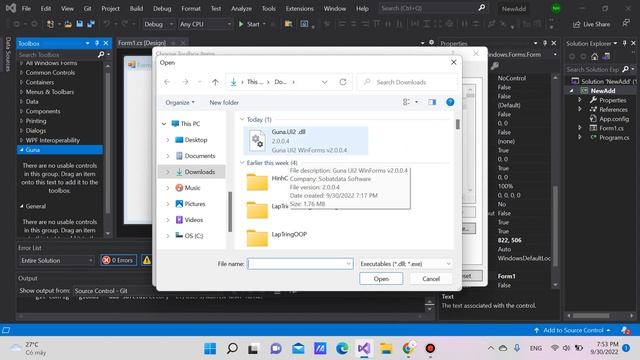Close the Toolbox panel
The width and height of the screenshot is (640, 360).
point(106,43)
